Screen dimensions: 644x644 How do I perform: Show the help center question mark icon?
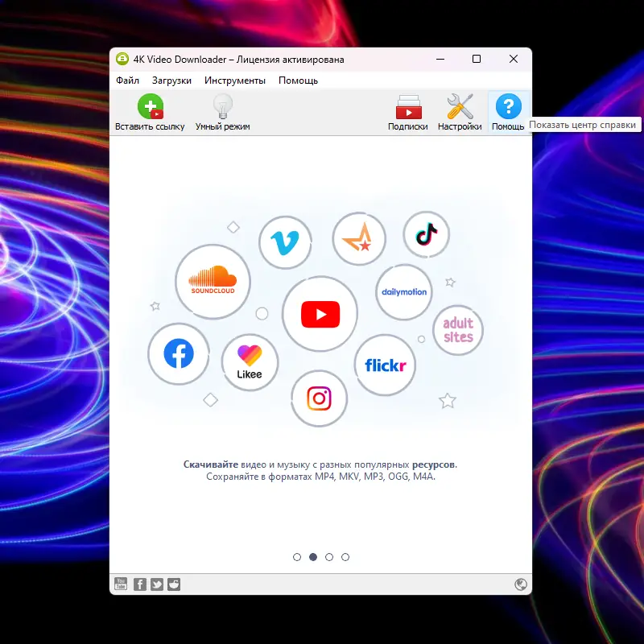click(508, 107)
